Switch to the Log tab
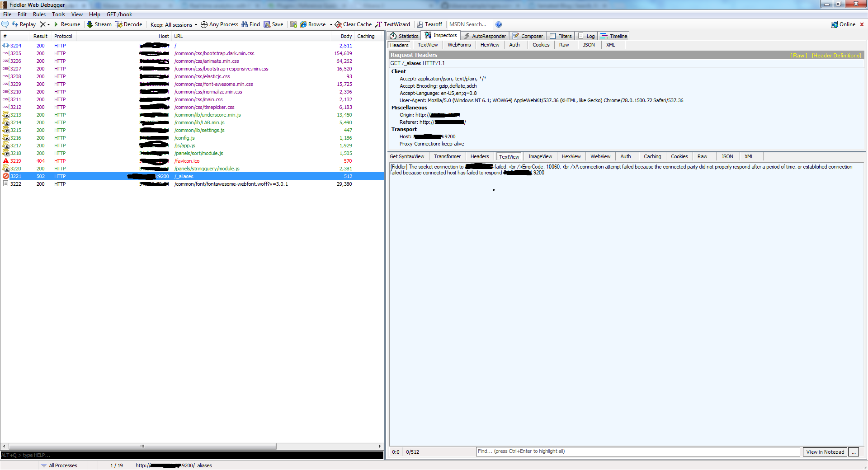Image resolution: width=868 pixels, height=470 pixels. tap(587, 36)
